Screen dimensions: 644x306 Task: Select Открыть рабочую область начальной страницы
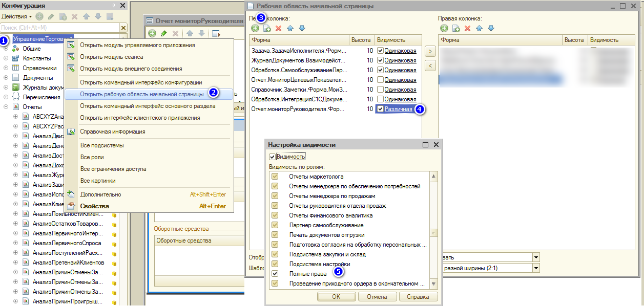(x=141, y=94)
